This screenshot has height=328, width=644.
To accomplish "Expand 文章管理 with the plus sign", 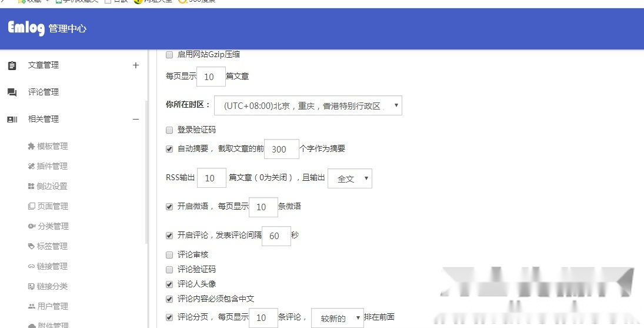I will coord(136,65).
